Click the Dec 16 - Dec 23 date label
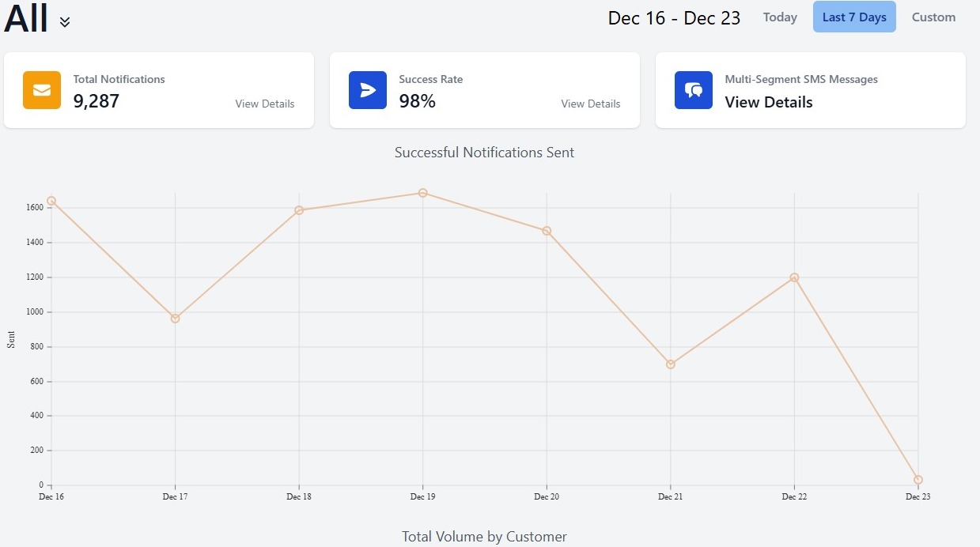980x547 pixels. tap(674, 18)
